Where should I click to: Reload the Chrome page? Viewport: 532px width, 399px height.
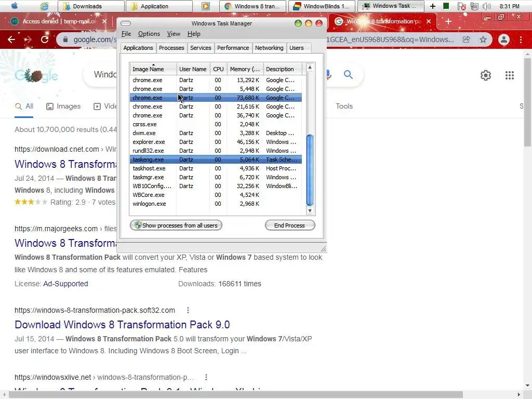pyautogui.click(x=45, y=39)
